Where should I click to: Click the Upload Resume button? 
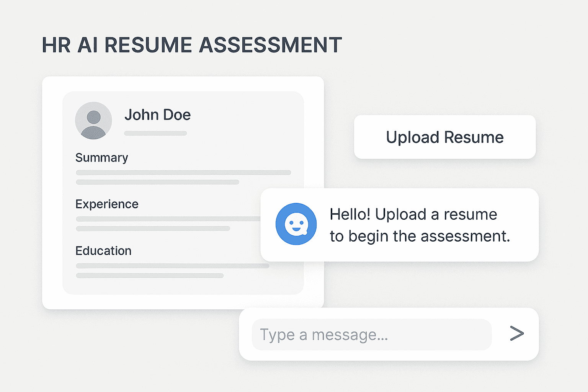point(444,137)
